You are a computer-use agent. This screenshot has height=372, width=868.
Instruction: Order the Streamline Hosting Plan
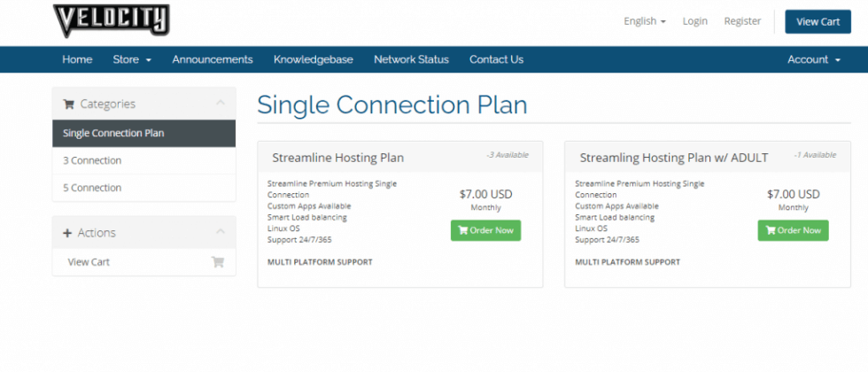point(485,230)
